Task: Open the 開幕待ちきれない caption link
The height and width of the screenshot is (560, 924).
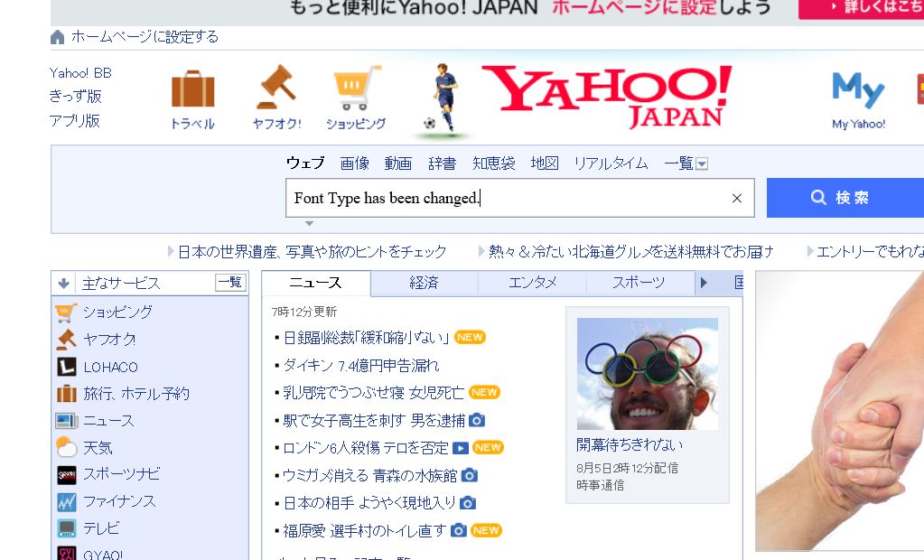Action: (x=630, y=444)
